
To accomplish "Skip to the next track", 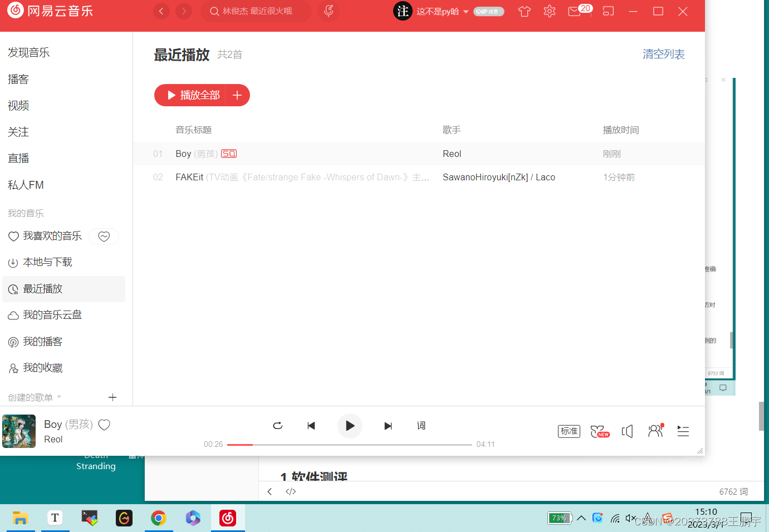I will point(388,426).
